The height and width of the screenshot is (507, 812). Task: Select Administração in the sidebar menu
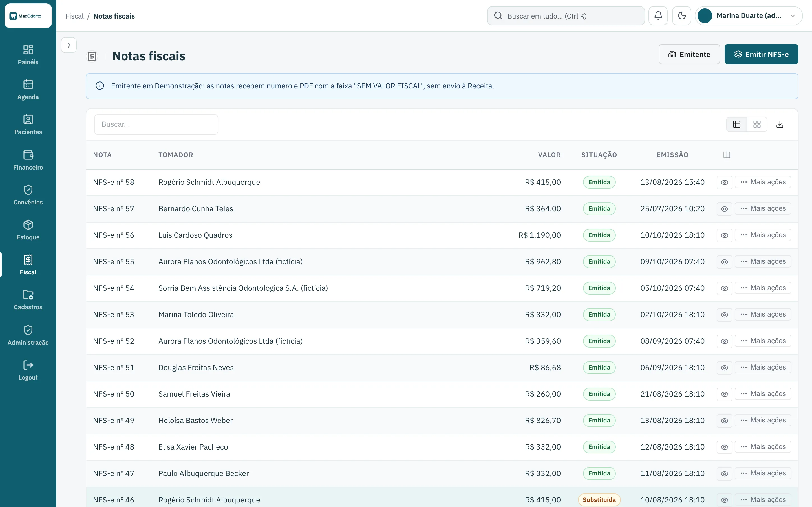pyautogui.click(x=28, y=335)
